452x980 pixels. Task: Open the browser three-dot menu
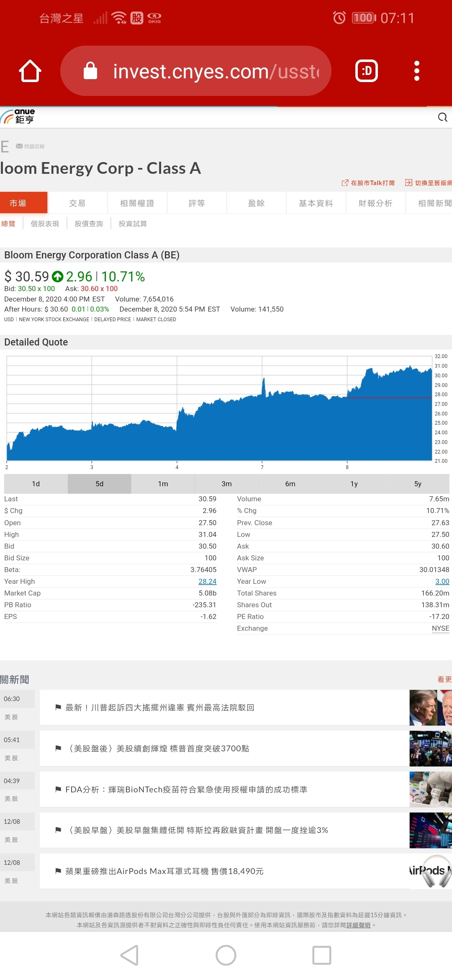pyautogui.click(x=416, y=71)
